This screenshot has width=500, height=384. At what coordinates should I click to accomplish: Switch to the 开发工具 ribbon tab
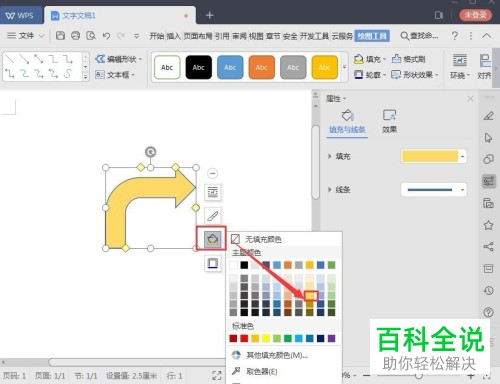(314, 36)
